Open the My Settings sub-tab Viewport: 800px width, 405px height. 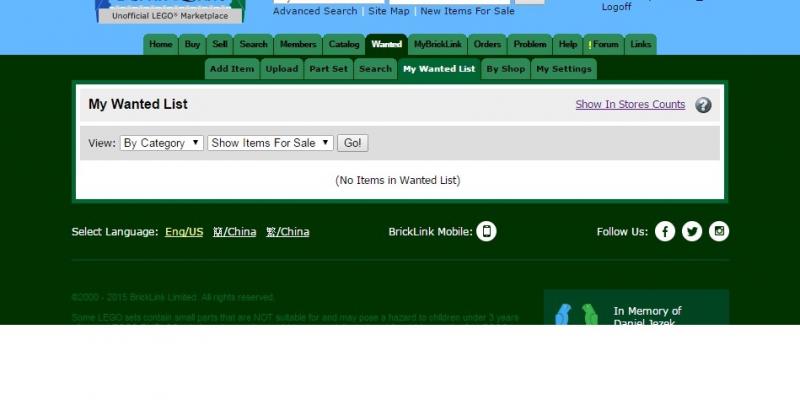coord(563,69)
